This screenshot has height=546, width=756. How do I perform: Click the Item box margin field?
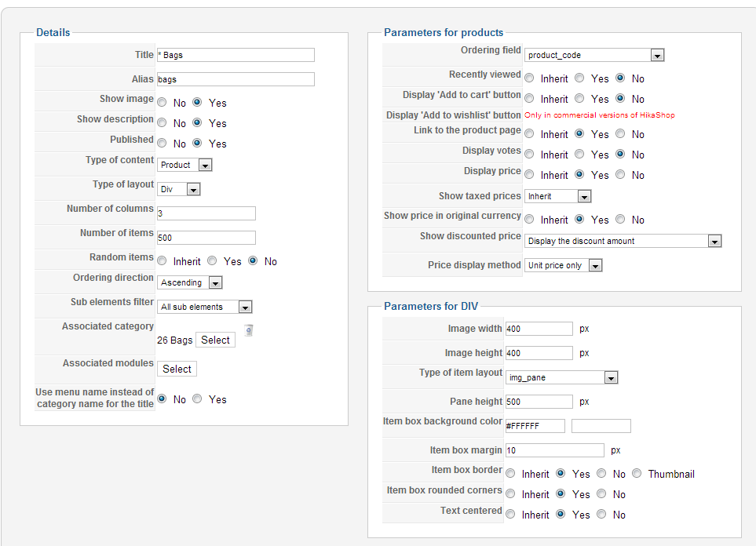tap(555, 450)
